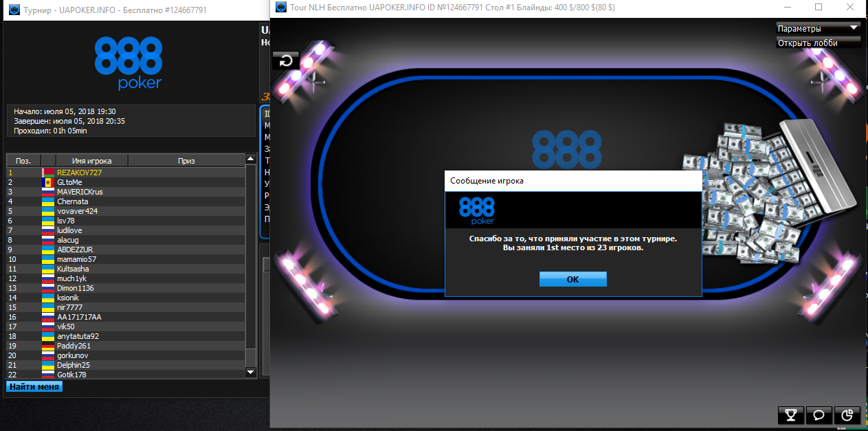Select player row Delphin25
The image size is (868, 431).
coord(126,365)
